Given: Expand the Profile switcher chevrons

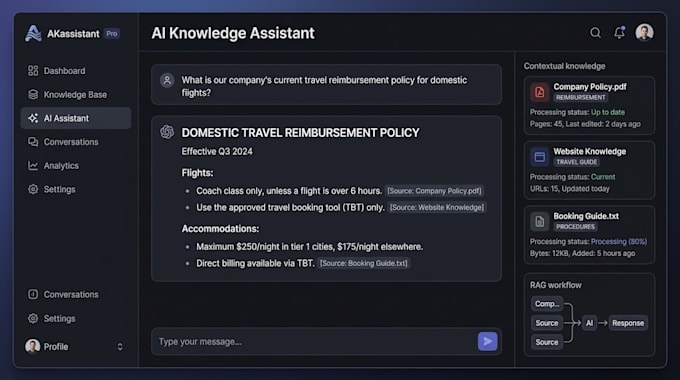Looking at the screenshot, I should click(x=120, y=347).
